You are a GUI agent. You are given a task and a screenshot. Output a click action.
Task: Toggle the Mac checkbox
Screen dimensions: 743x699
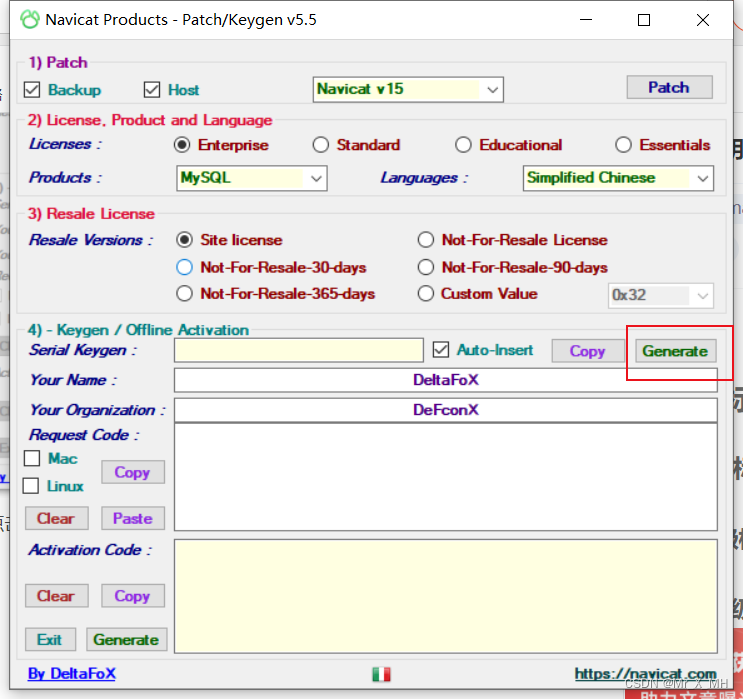(32, 458)
